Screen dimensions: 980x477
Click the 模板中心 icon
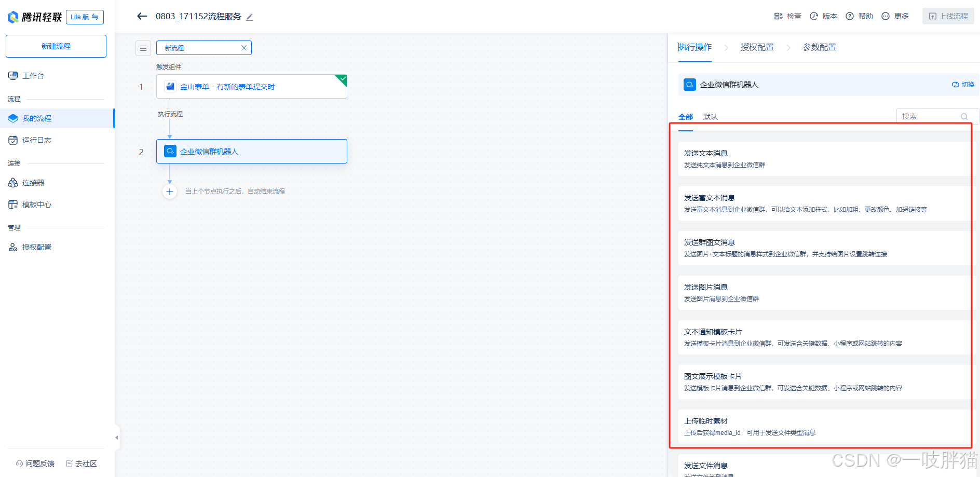tap(13, 205)
